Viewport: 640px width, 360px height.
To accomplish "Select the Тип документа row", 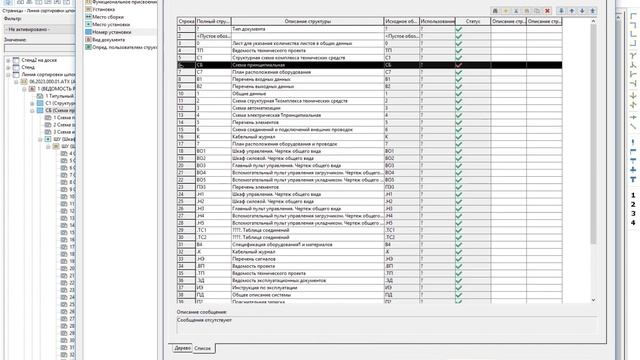I will pos(369,29).
